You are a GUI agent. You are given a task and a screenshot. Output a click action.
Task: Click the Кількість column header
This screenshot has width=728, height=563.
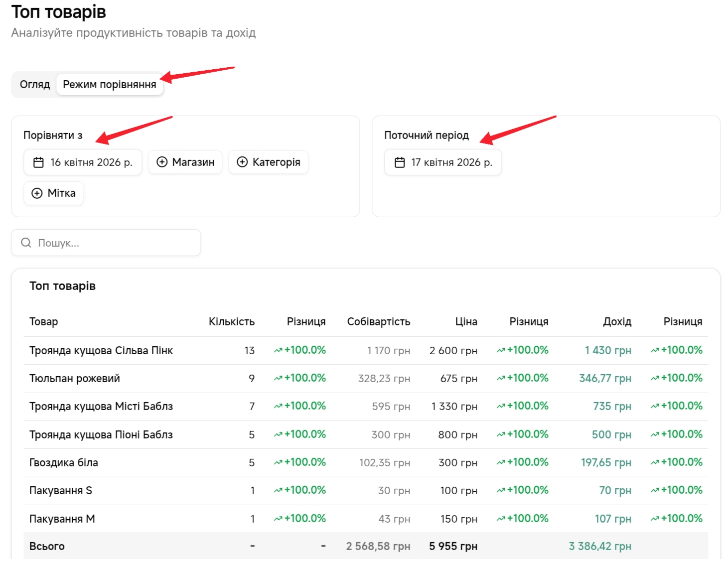(x=232, y=322)
